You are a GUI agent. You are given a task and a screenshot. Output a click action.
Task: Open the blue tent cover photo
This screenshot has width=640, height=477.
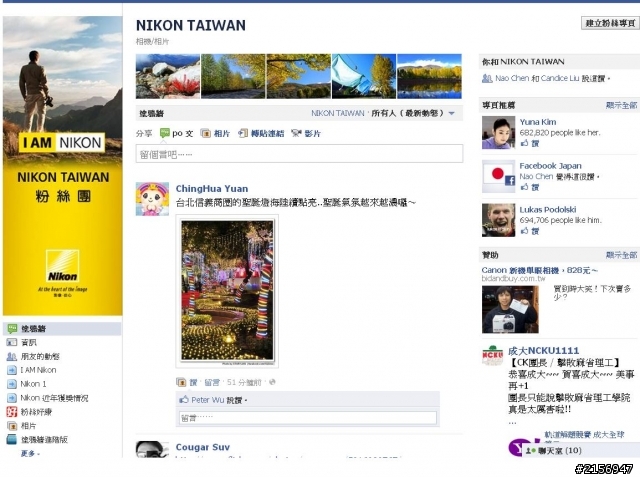click(364, 76)
